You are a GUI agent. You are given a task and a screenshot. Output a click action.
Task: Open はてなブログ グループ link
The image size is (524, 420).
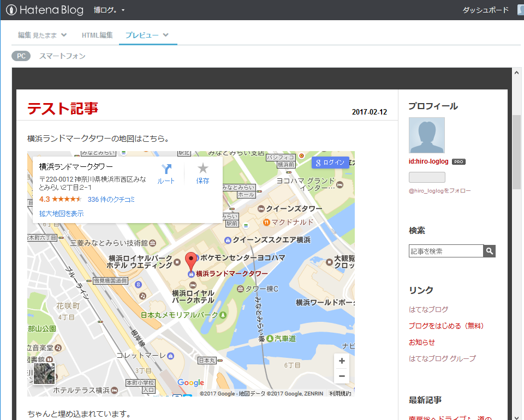click(442, 358)
